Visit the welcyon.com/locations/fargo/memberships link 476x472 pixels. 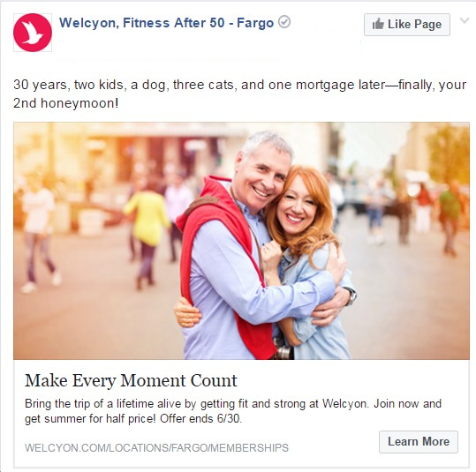(156, 447)
